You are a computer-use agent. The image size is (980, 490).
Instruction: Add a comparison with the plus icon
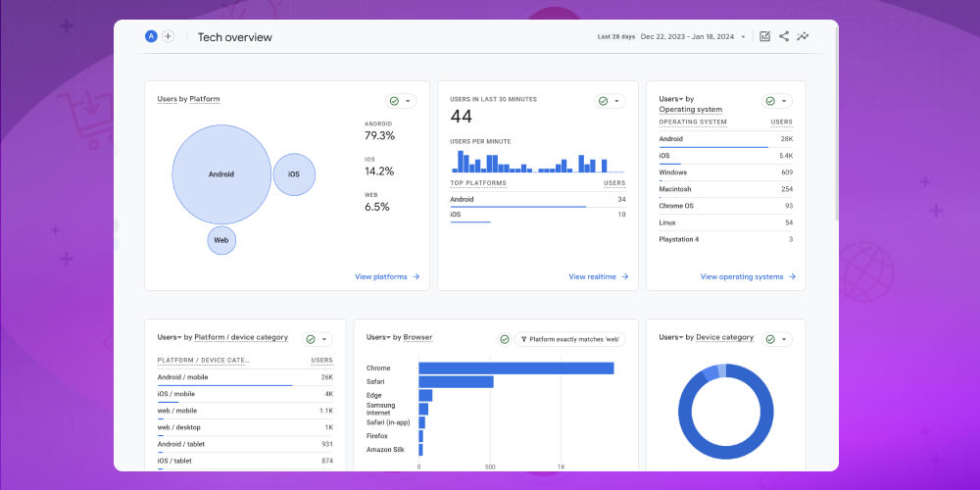pos(169,36)
